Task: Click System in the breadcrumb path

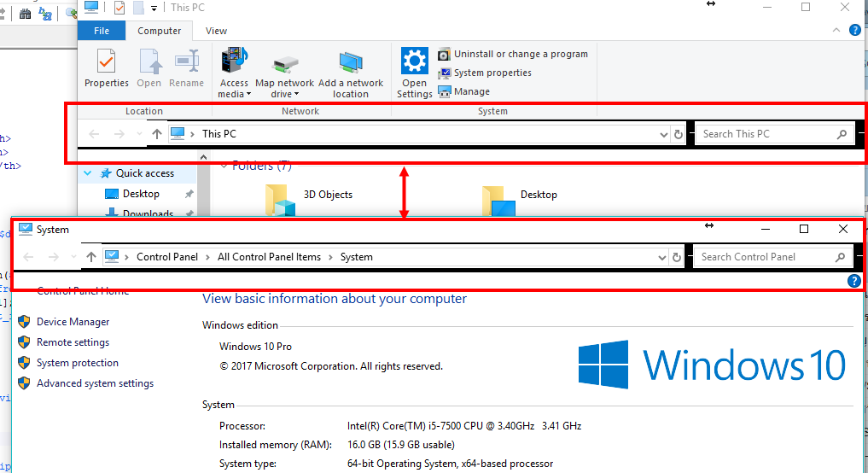Action: coord(357,257)
